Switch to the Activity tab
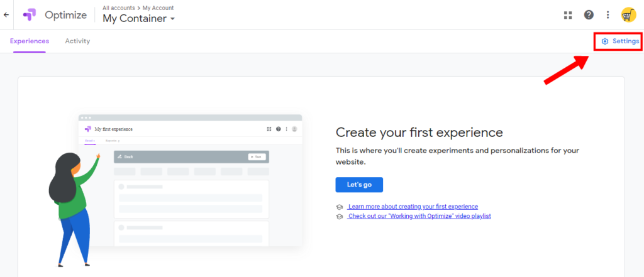The image size is (644, 277). pyautogui.click(x=77, y=41)
